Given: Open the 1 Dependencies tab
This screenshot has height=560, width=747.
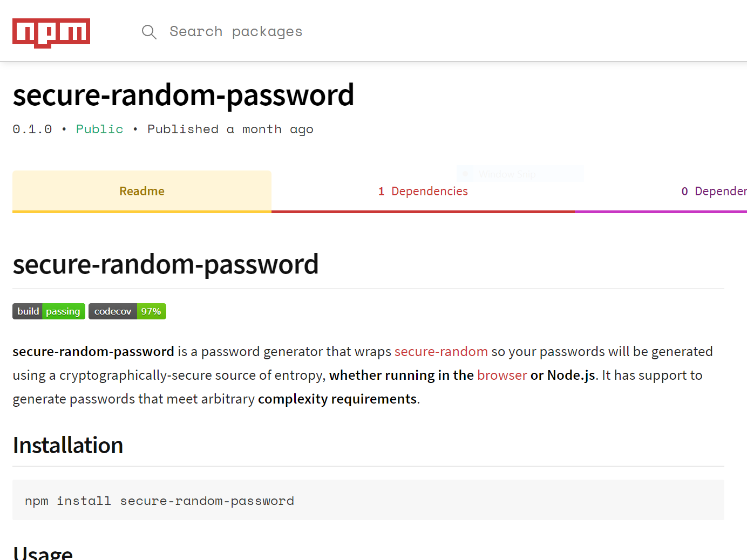Looking at the screenshot, I should [423, 192].
